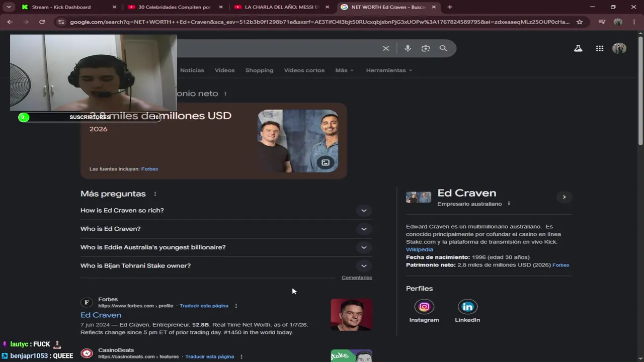
Task: Click the SUSCRIPTORES goal progress bar
Action: tap(90, 117)
